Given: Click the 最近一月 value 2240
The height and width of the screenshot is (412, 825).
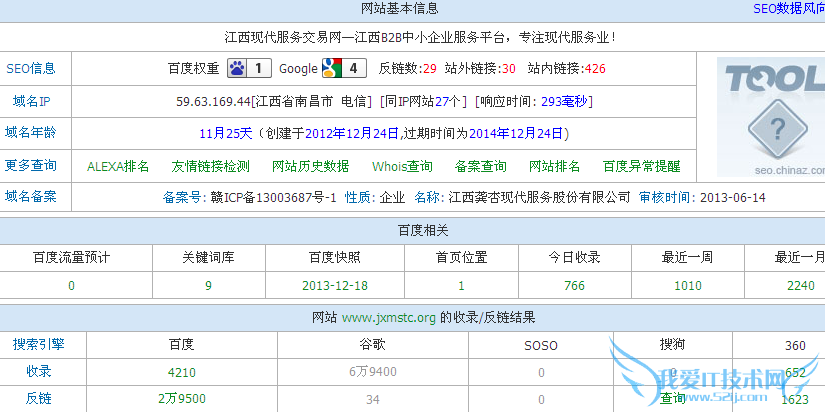Looking at the screenshot, I should pos(801,286).
